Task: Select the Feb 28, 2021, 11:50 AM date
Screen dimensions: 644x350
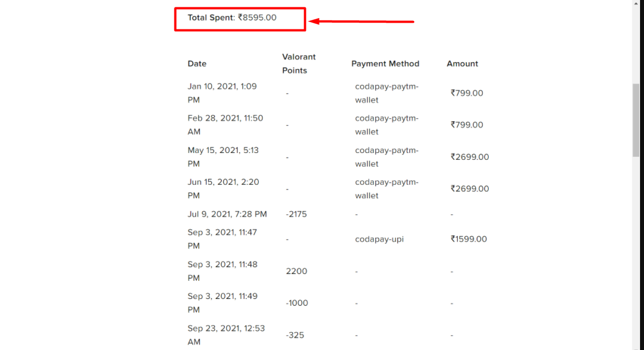Action: (225, 125)
